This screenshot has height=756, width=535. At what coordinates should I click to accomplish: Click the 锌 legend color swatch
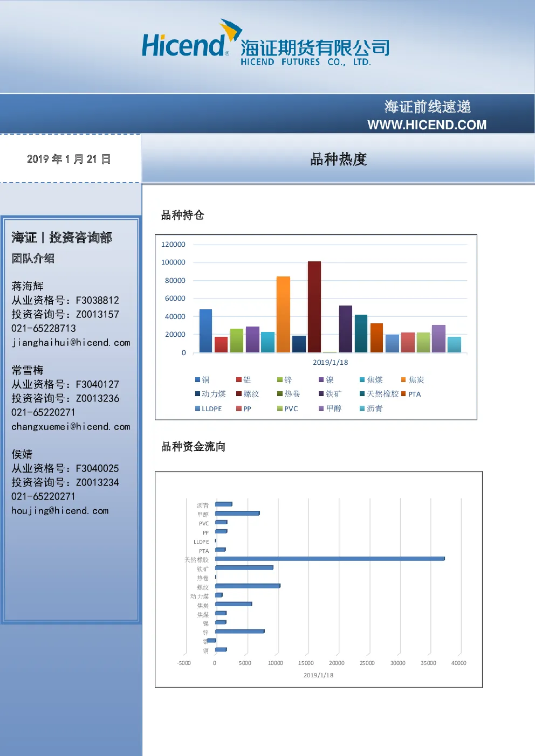(x=280, y=380)
